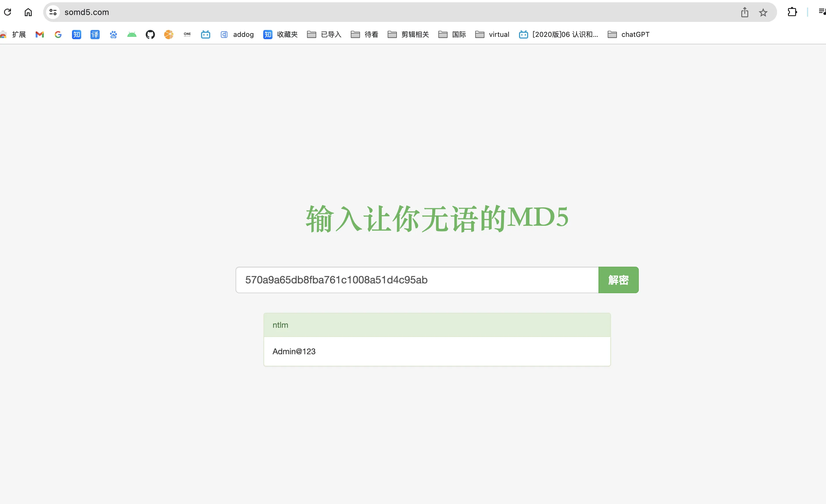Go to the browser home page
The image size is (826, 504).
coord(28,12)
